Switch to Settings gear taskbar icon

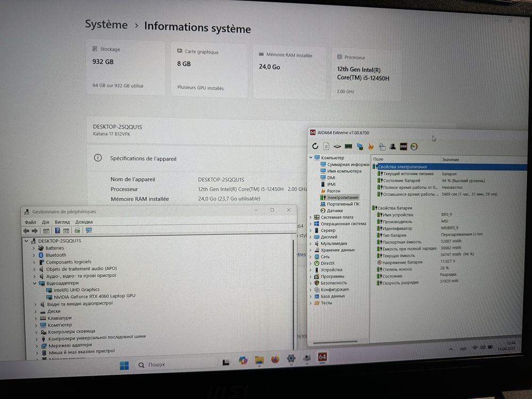[x=291, y=358]
